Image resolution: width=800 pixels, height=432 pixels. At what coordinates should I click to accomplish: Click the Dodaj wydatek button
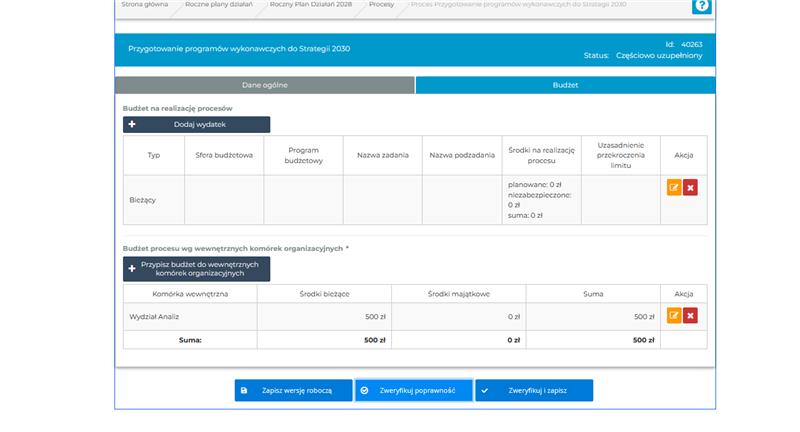point(196,124)
